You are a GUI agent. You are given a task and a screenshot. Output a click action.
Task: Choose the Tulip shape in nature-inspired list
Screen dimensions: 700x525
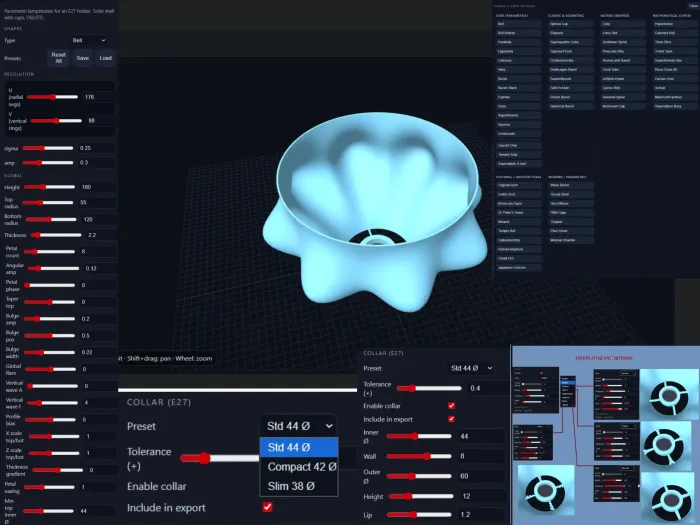click(x=622, y=24)
